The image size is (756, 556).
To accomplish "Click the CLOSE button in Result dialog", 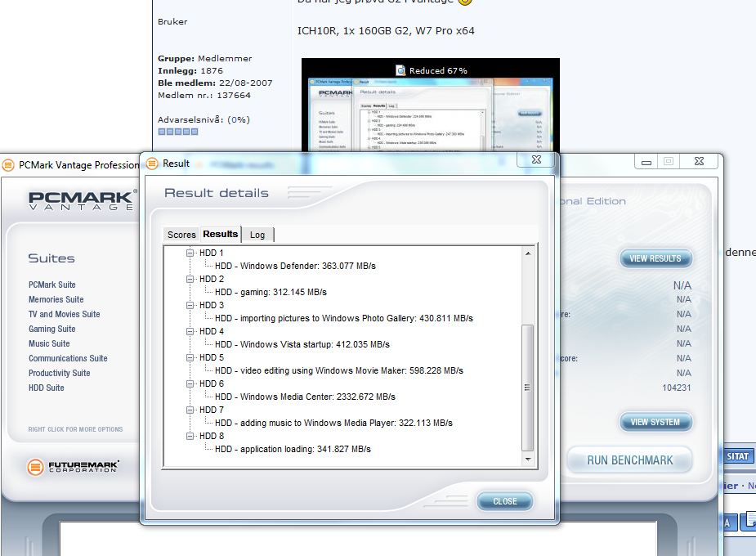I will (505, 501).
